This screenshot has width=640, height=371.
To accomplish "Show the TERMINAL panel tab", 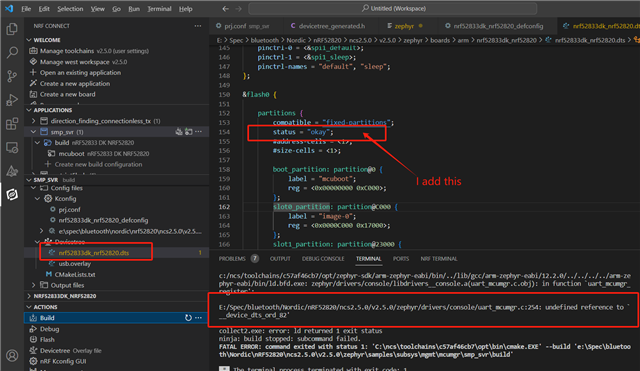I will (369, 259).
